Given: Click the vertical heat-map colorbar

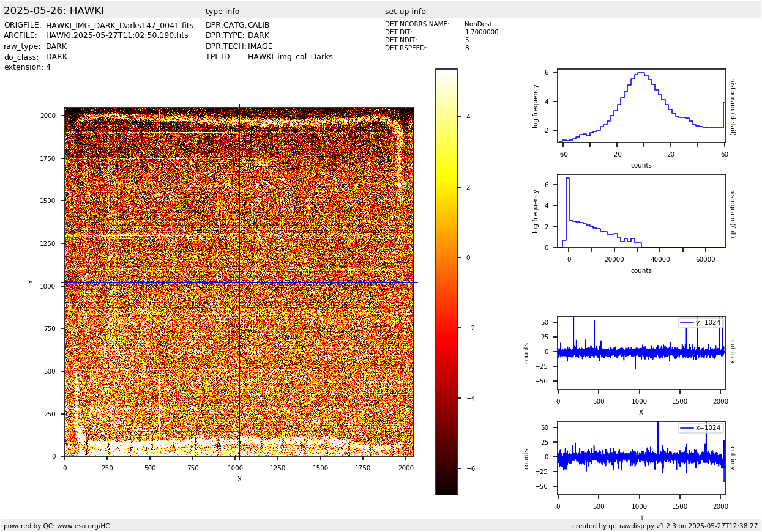Looking at the screenshot, I should click(446, 281).
